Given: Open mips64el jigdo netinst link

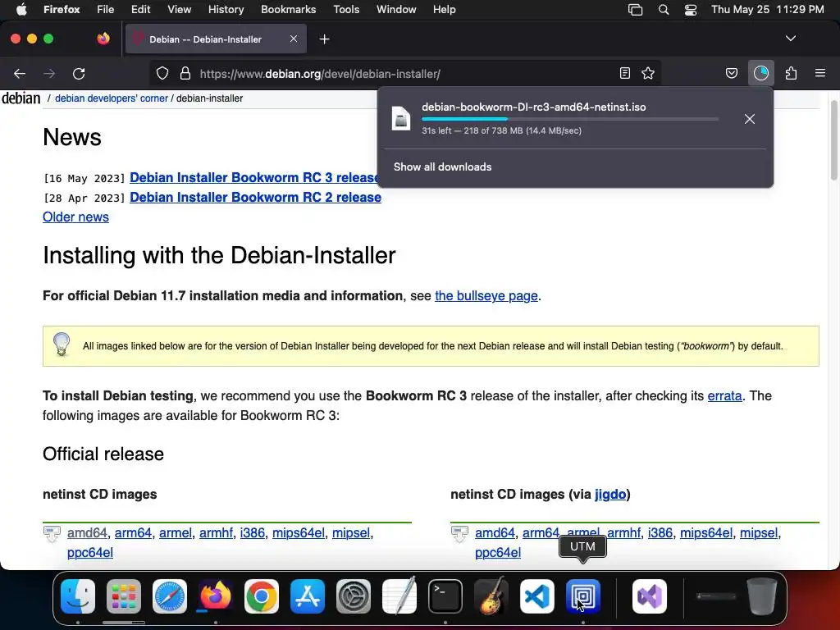Looking at the screenshot, I should tap(705, 532).
